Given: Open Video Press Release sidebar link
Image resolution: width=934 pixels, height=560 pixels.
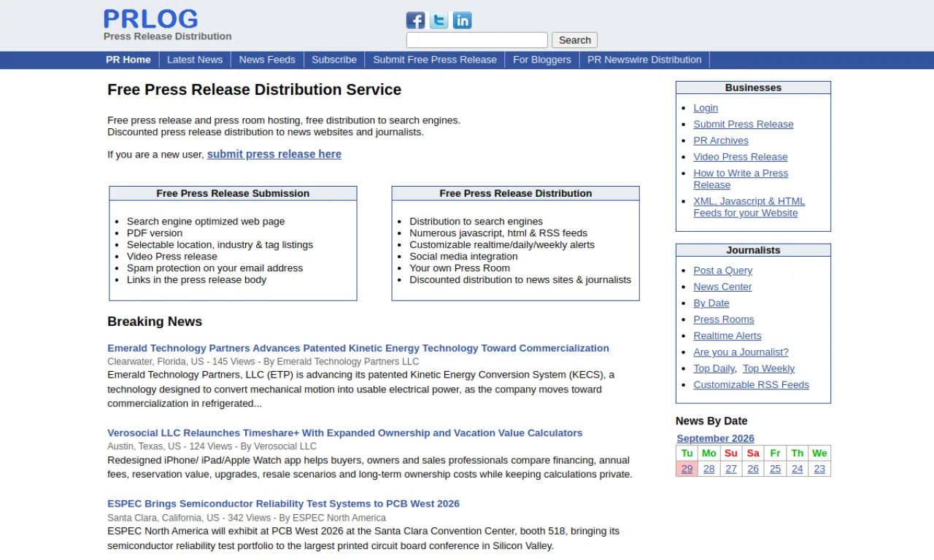Looking at the screenshot, I should (741, 157).
